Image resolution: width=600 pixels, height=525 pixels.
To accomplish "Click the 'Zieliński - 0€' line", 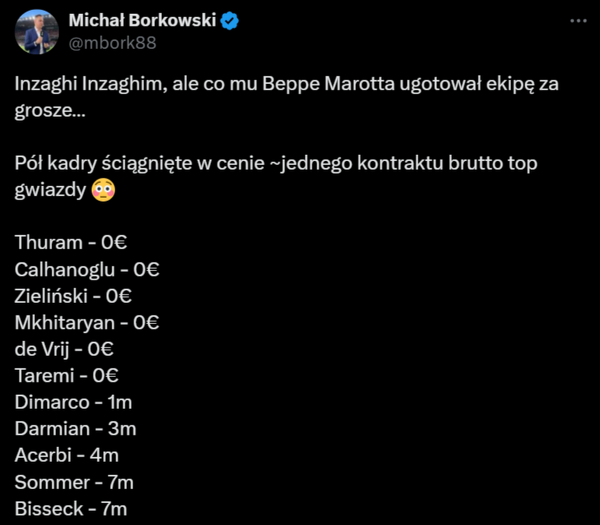I will (x=74, y=295).
